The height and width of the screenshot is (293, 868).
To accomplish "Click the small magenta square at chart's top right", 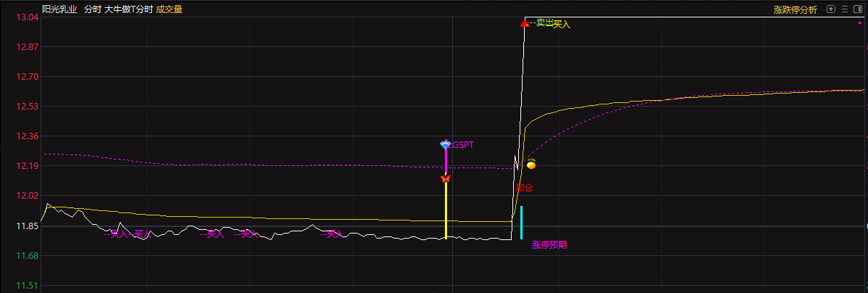I will pos(860,22).
